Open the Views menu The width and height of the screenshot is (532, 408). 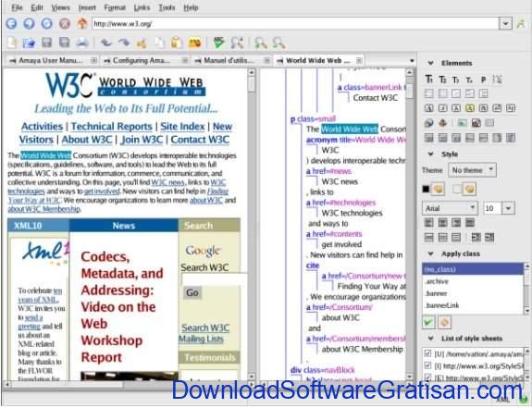(x=60, y=7)
